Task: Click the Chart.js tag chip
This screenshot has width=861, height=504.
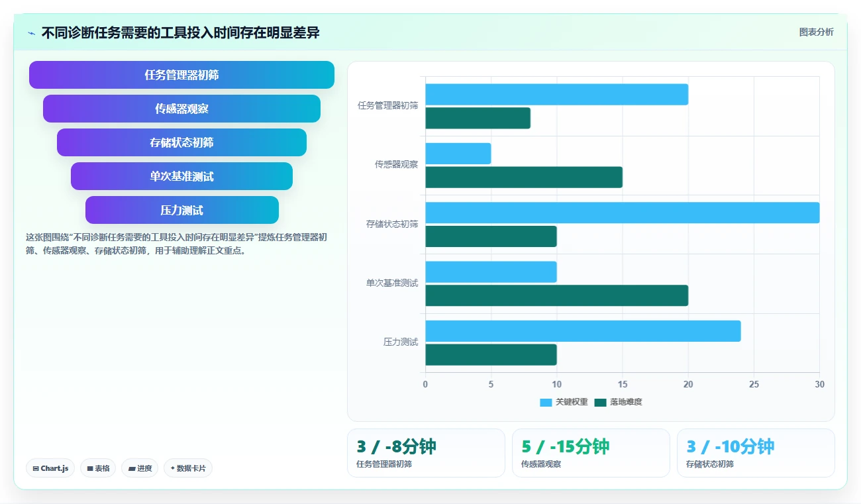Action: 50,468
